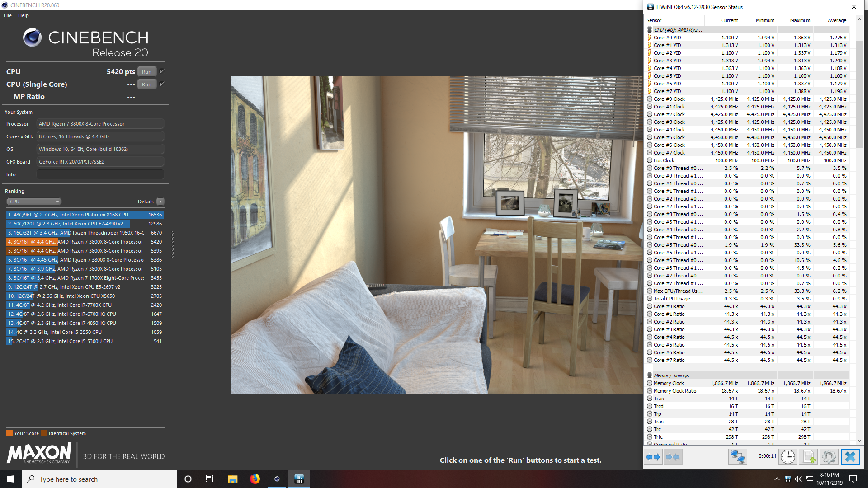Switch to Cinebench taskbar icon

[277, 479]
